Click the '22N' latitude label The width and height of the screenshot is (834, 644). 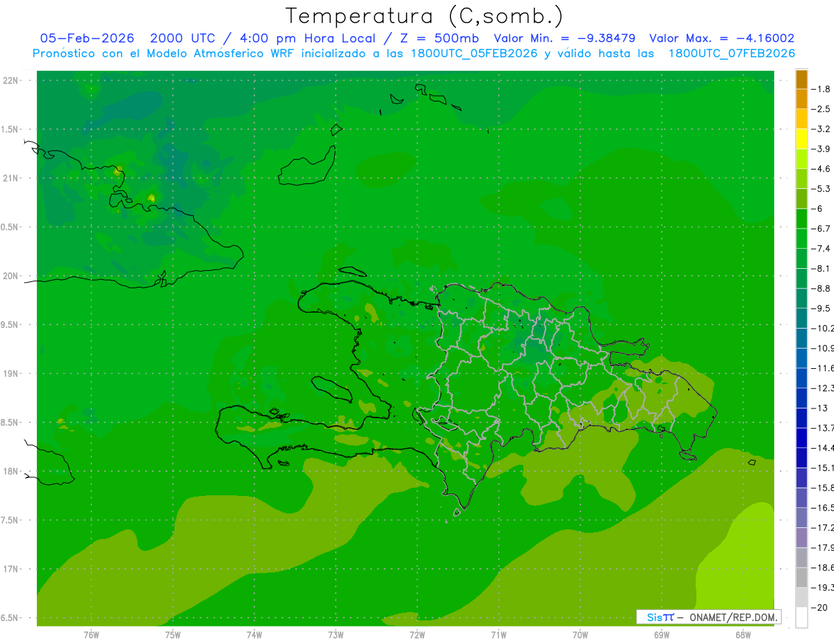point(10,81)
